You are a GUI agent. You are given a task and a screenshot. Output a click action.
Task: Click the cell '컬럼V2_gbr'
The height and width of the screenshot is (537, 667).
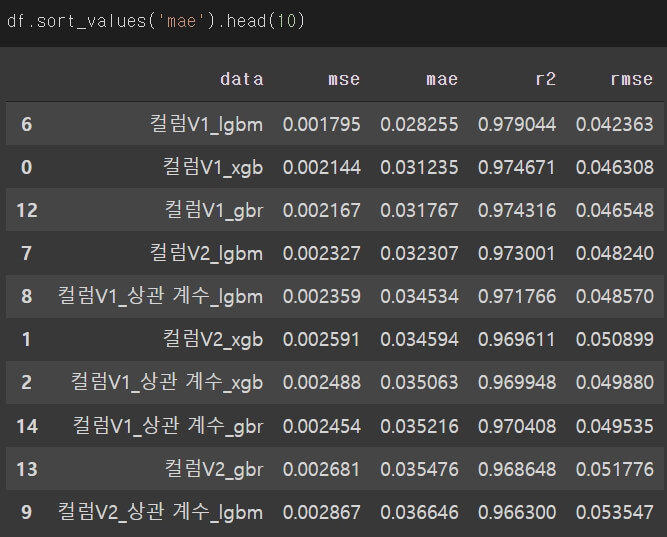pos(214,469)
